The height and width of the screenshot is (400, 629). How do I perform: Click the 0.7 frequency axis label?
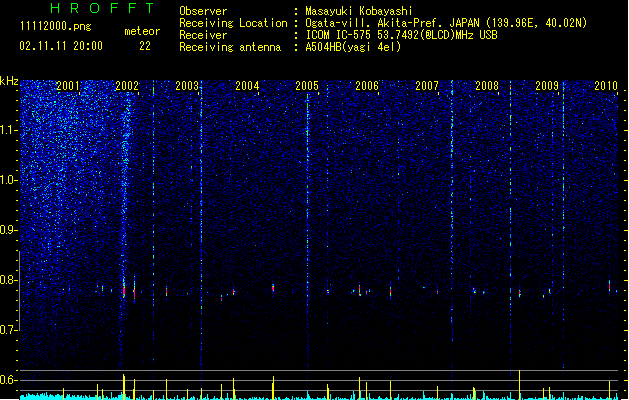point(9,330)
